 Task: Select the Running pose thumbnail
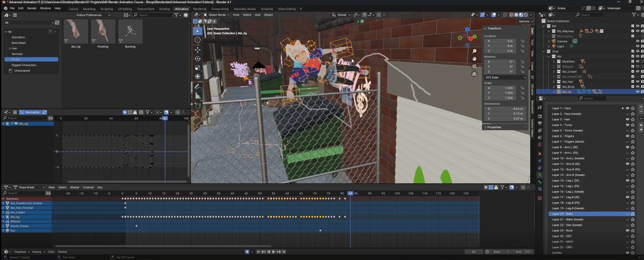pos(130,32)
